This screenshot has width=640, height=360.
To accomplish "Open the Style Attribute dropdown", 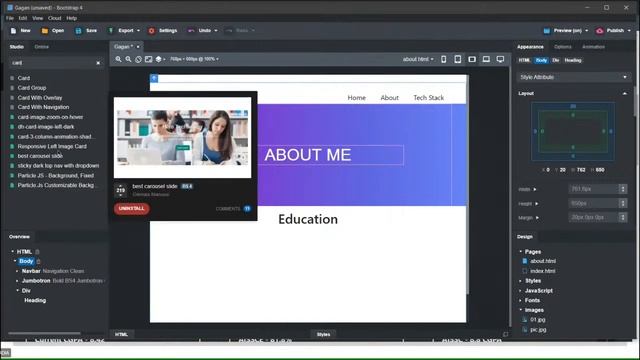I will 573,77.
